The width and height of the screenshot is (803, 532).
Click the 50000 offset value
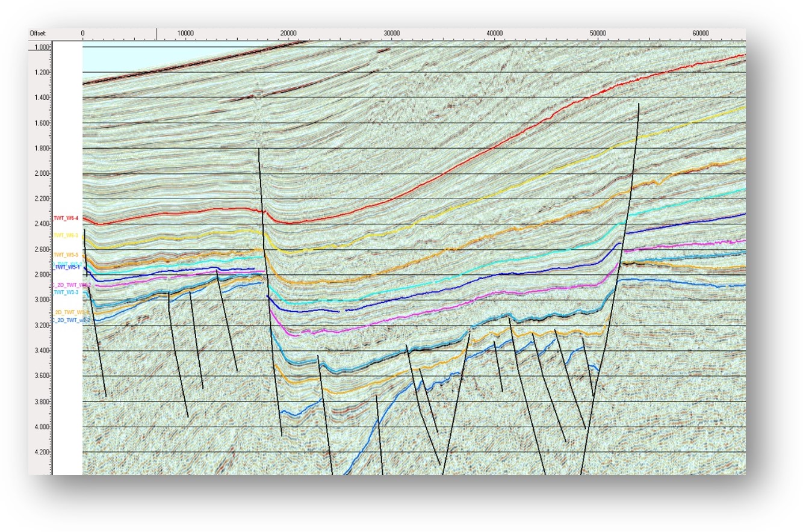[598, 32]
